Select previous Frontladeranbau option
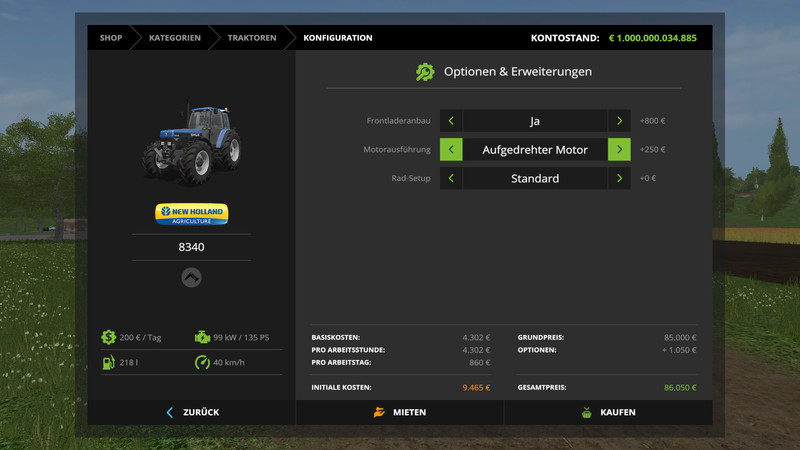 [451, 121]
